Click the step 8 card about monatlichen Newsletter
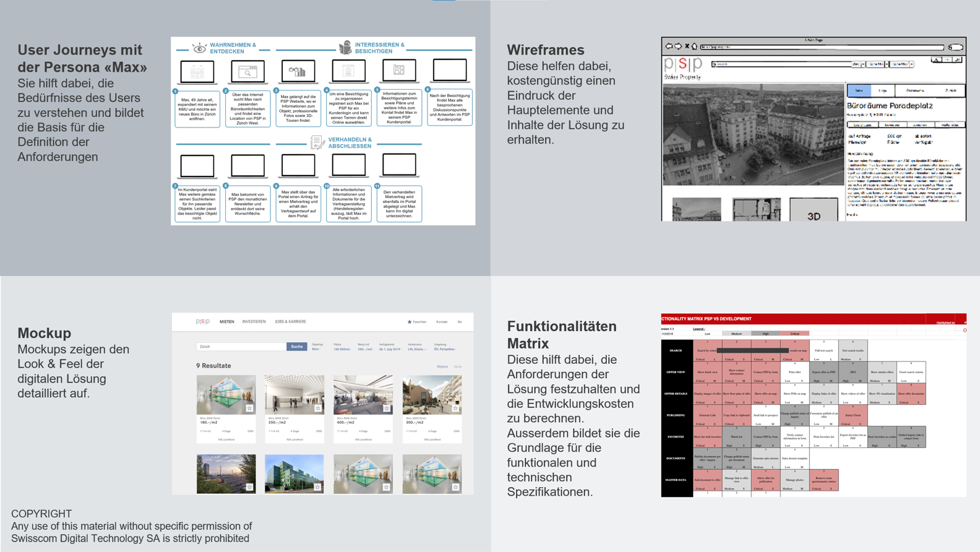Image resolution: width=980 pixels, height=552 pixels. pyautogui.click(x=247, y=204)
